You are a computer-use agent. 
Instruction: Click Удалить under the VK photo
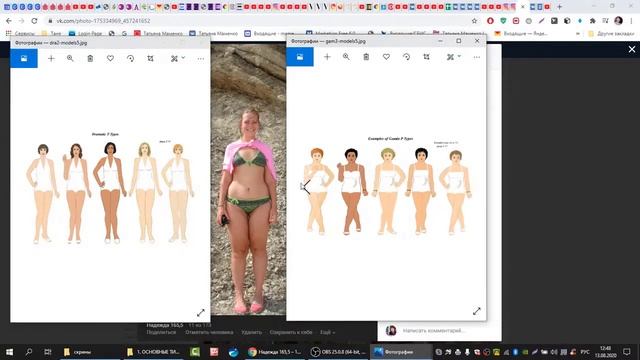[251, 332]
